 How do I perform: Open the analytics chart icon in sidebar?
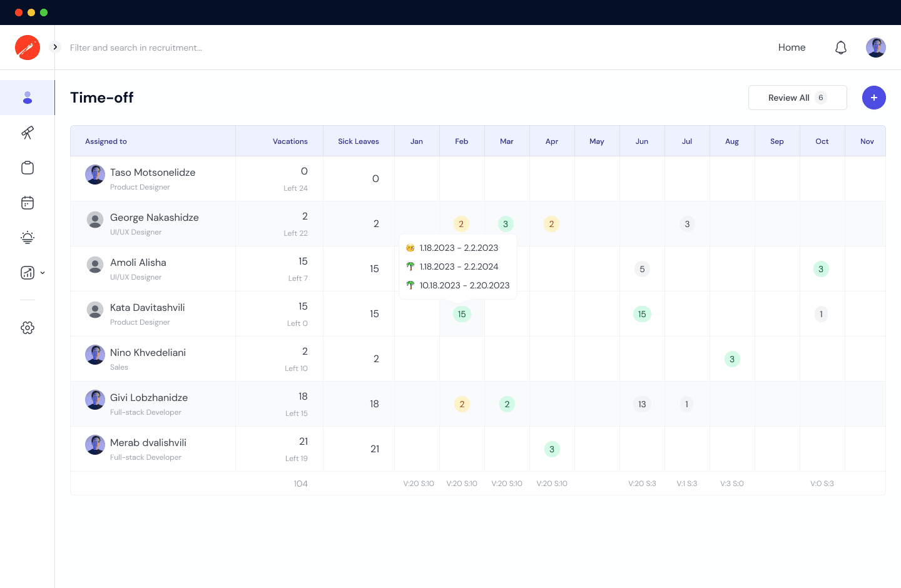click(26, 273)
